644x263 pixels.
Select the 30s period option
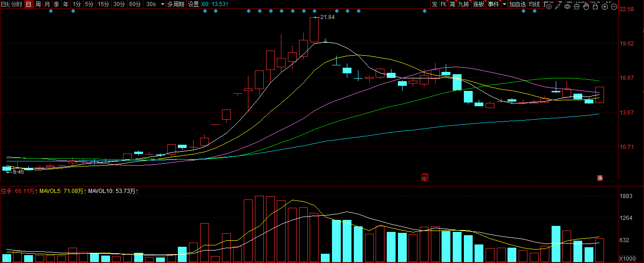(151, 4)
